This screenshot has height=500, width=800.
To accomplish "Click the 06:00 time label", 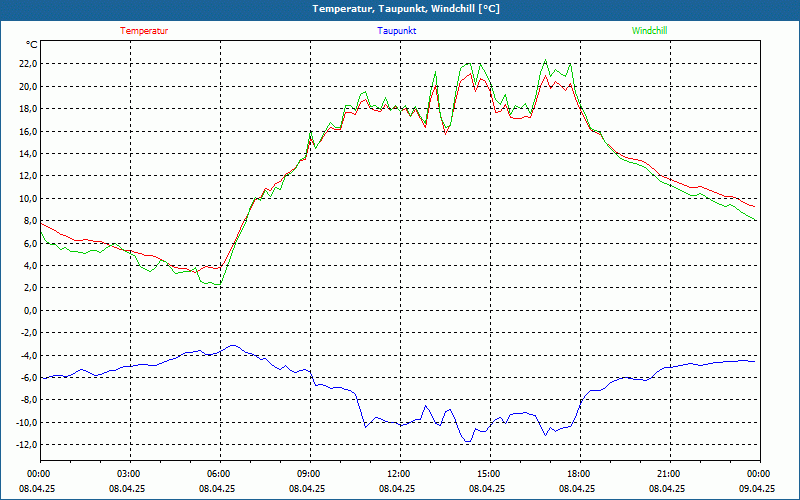I will point(220,474).
